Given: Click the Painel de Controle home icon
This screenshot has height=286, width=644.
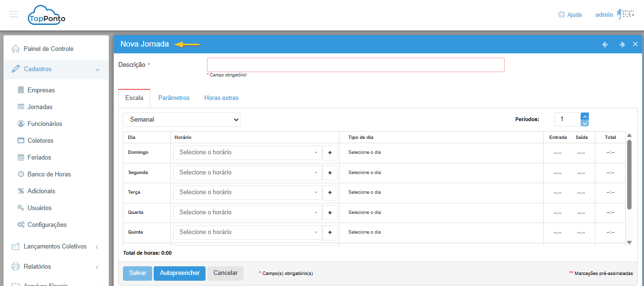Looking at the screenshot, I should point(16,49).
